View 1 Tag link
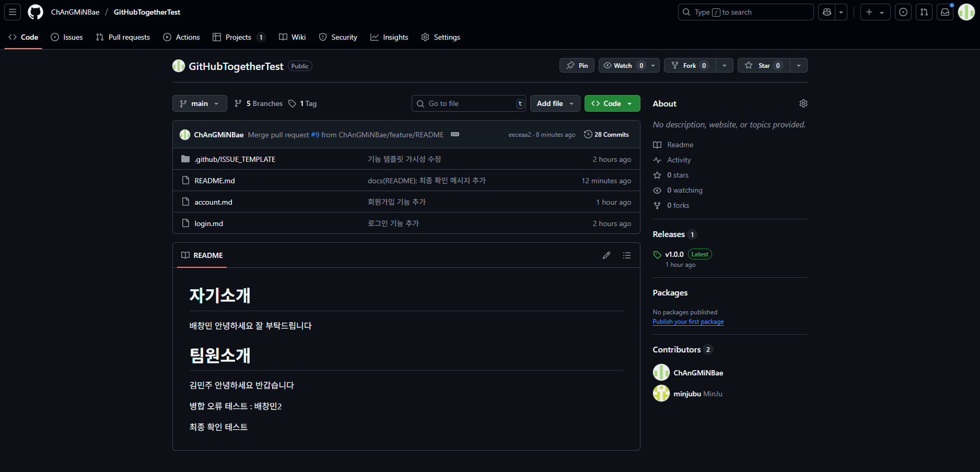 click(302, 103)
